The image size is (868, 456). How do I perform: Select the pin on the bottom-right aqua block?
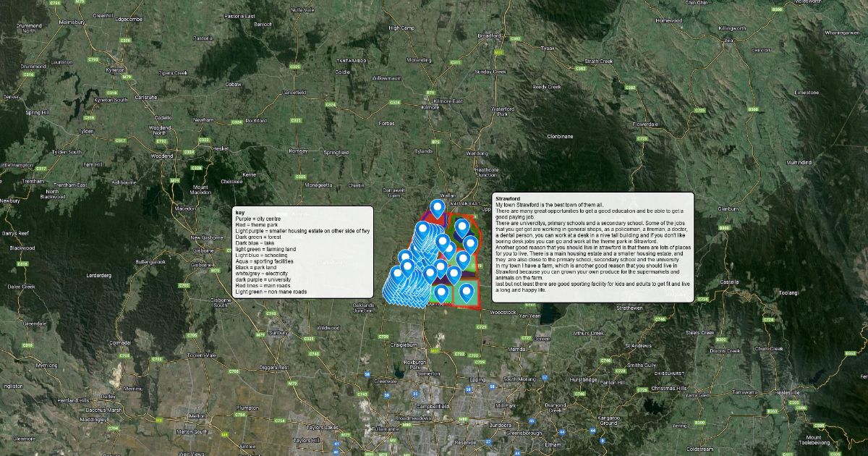(467, 292)
